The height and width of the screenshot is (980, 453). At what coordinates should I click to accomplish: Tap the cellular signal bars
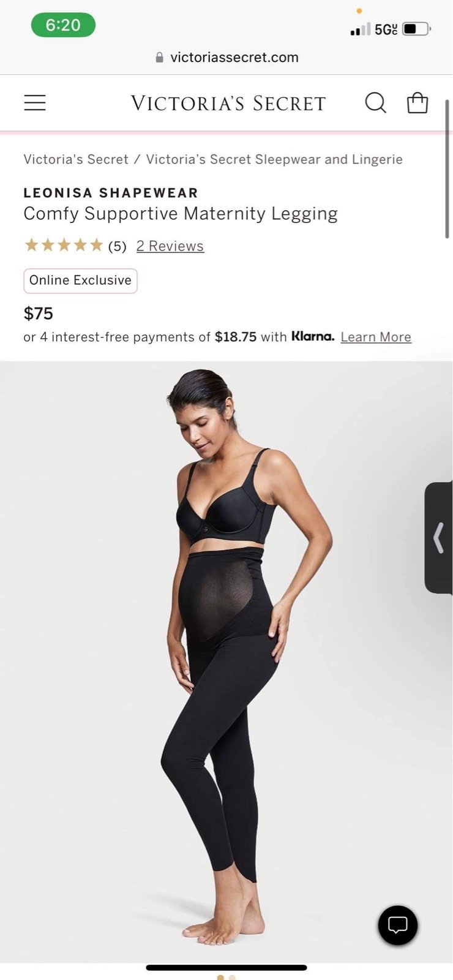click(361, 29)
